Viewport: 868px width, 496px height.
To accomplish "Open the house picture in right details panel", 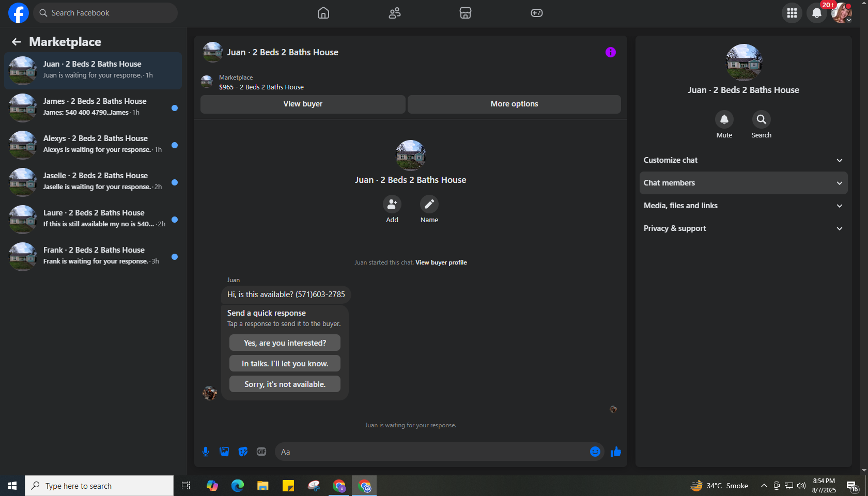I will [x=743, y=63].
